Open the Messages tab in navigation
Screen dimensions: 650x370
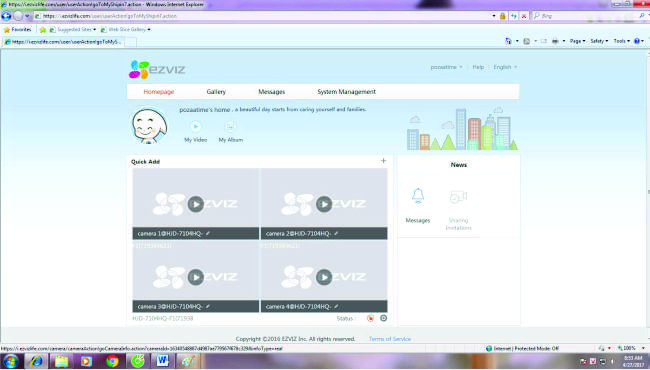272,92
